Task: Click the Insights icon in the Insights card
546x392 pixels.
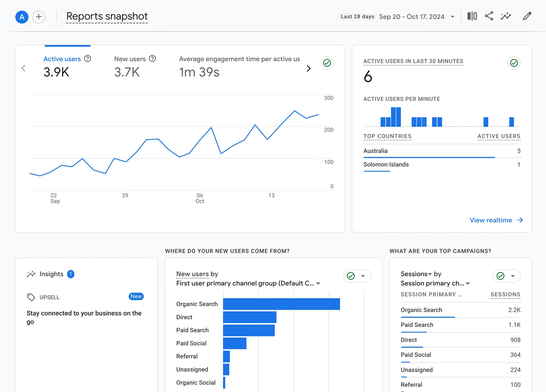Action: [x=31, y=274]
